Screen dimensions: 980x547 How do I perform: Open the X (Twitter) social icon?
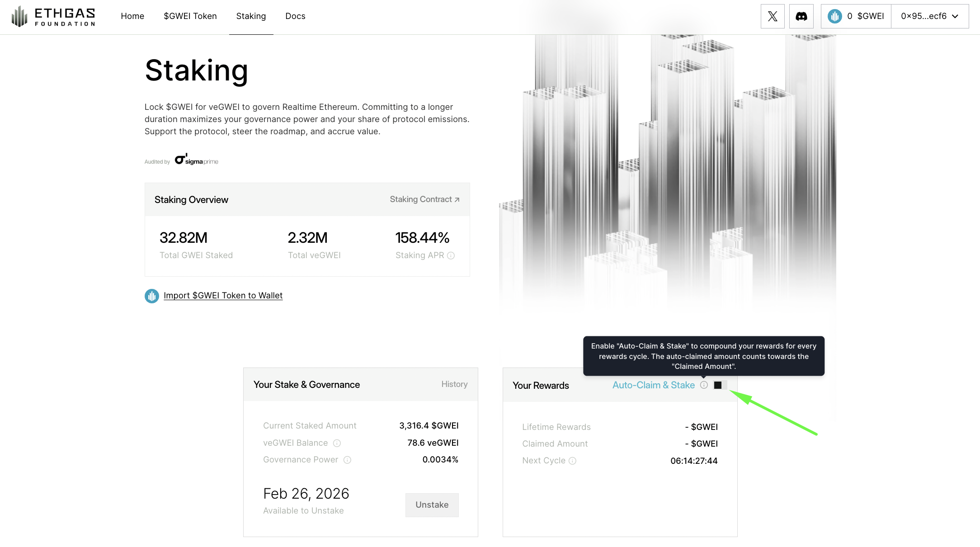point(773,16)
